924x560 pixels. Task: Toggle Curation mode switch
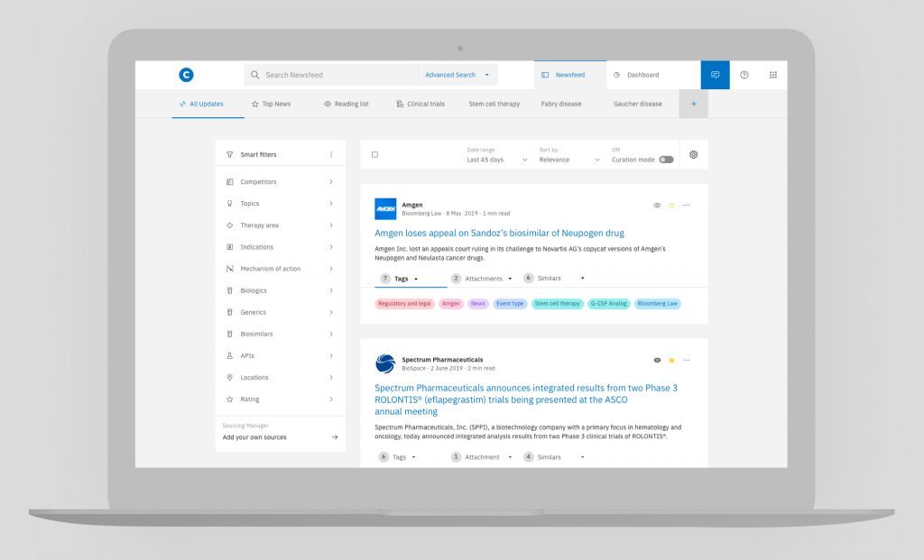667,160
